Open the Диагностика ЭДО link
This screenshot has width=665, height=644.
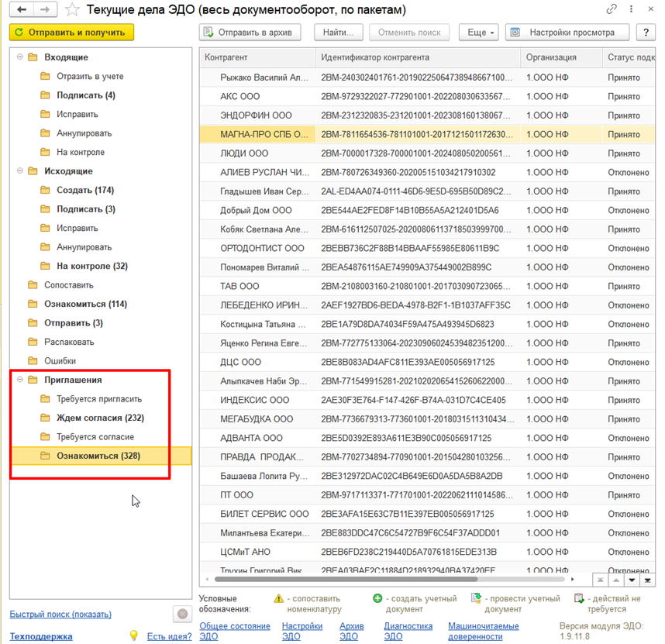coord(408,632)
